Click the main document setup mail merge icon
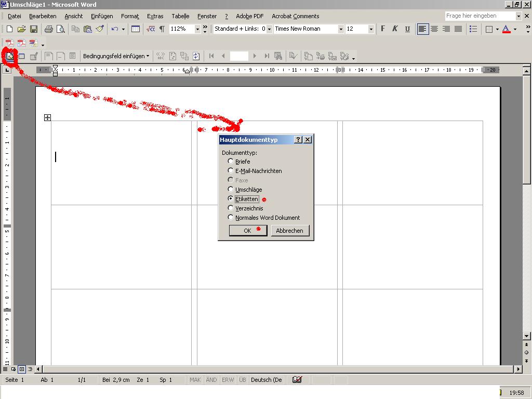Viewport: 532px width, 399px height. point(10,56)
